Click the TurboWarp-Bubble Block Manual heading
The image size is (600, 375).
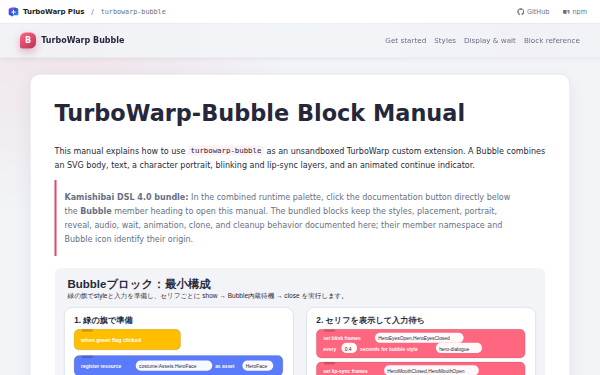click(x=259, y=113)
